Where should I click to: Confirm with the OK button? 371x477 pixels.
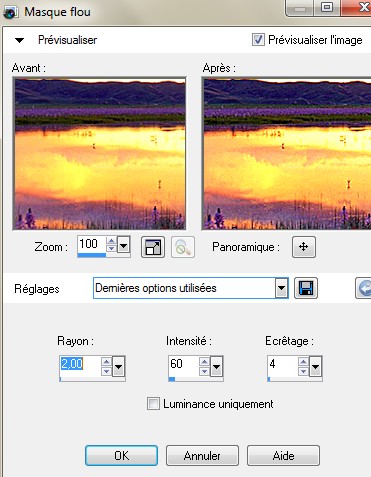121,455
